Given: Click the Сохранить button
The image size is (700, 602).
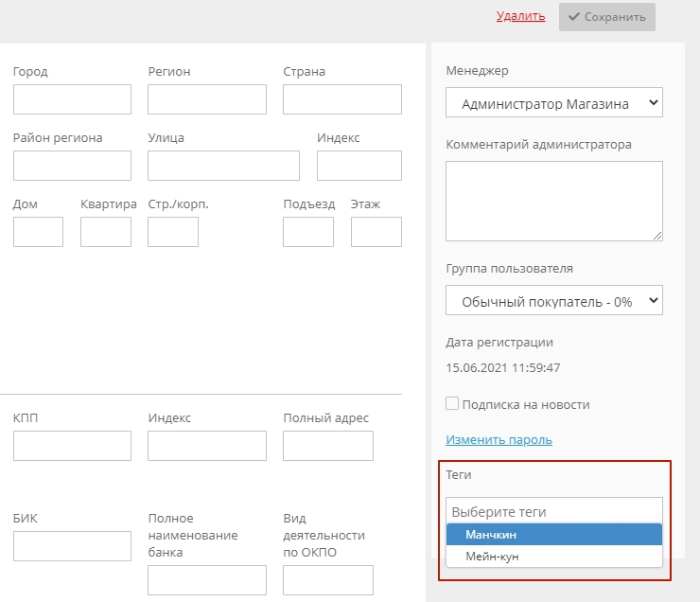Looking at the screenshot, I should pyautogui.click(x=606, y=17).
